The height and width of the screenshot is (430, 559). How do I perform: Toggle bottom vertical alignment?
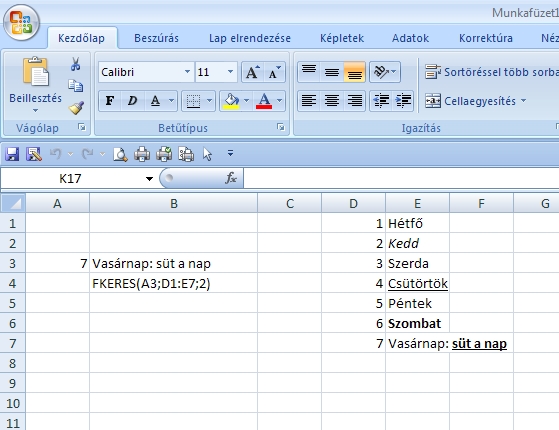tap(354, 72)
